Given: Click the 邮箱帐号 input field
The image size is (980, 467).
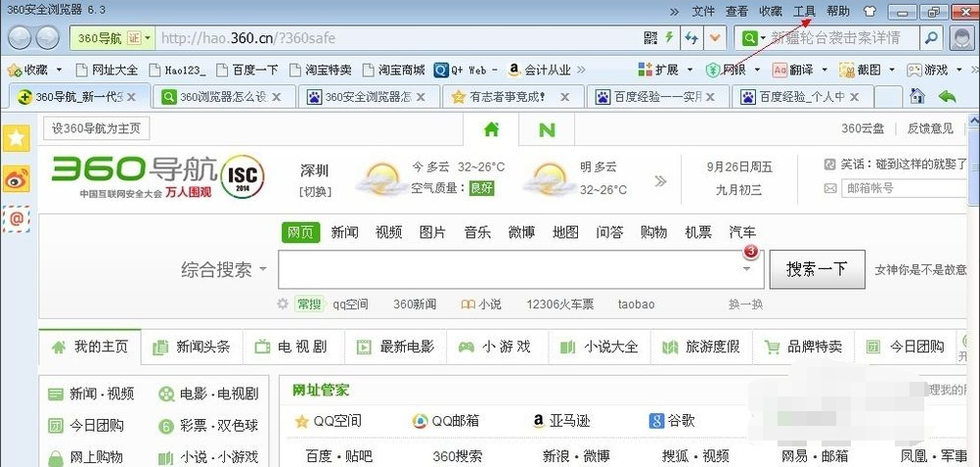Looking at the screenshot, I should 906,188.
